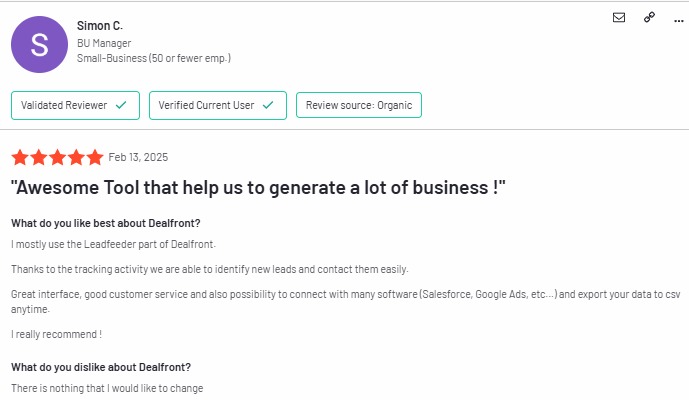Click the five-star rating
The image size is (689, 400).
[x=57, y=157]
